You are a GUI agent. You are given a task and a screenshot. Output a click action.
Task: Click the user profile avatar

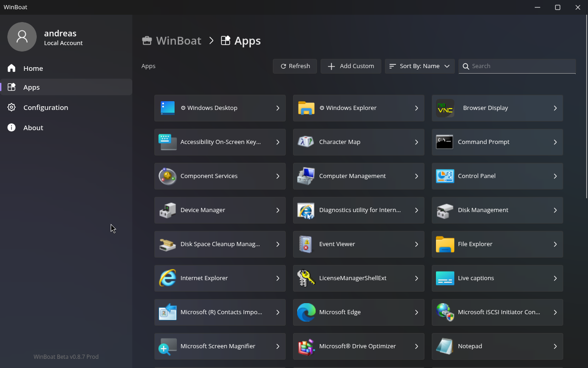22,37
